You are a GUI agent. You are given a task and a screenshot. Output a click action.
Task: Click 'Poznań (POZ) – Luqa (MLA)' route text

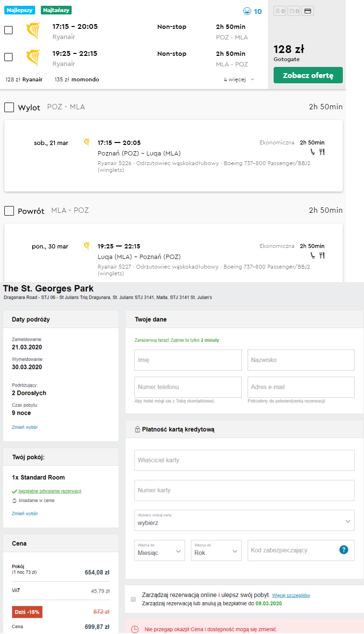coord(139,154)
